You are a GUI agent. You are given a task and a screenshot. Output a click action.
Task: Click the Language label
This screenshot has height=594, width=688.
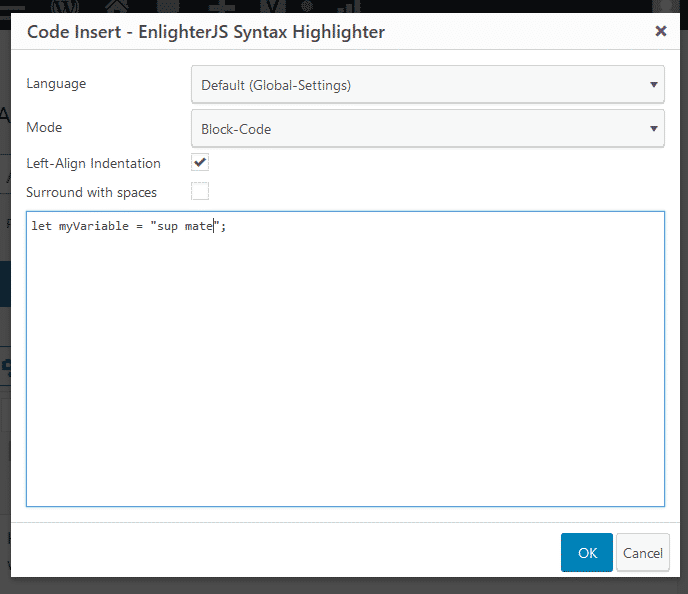click(x=56, y=83)
